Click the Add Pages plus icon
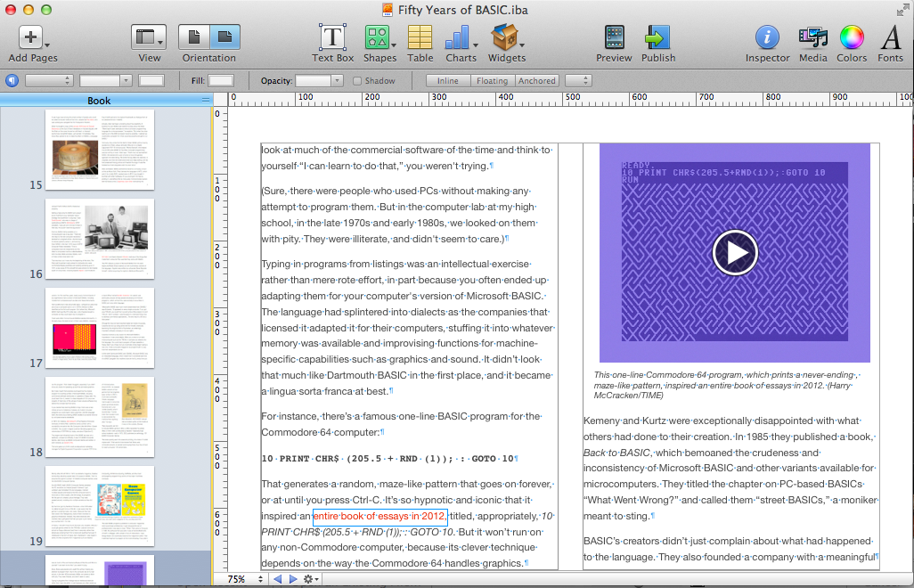The height and width of the screenshot is (588, 914). click(29, 37)
